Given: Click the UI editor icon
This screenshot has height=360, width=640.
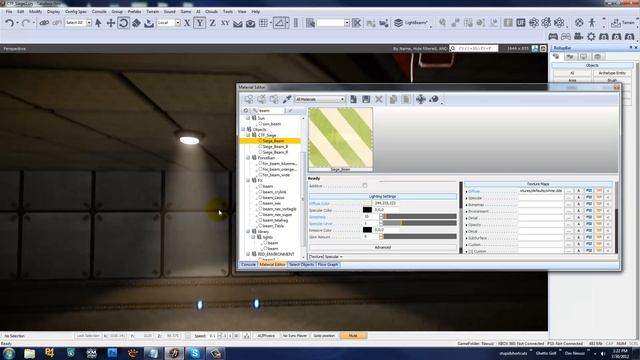Looking at the screenshot, I should tap(521, 23).
